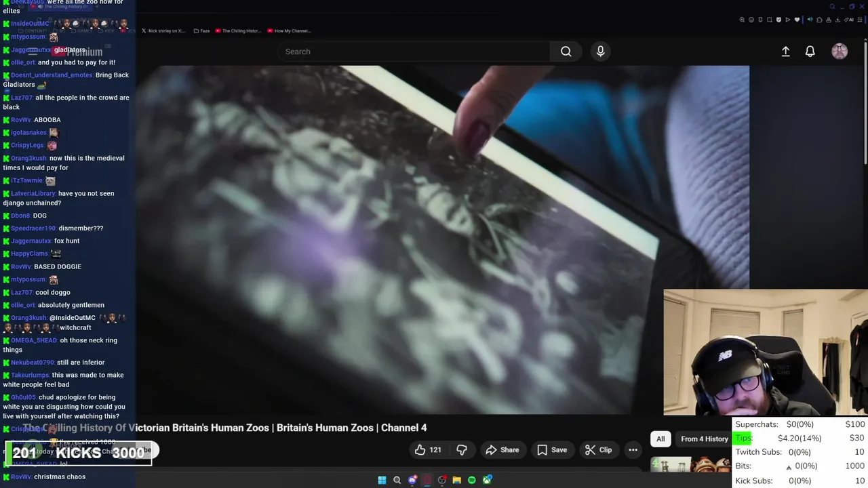Screen dimensions: 868x488
Task: Click the Tips $4.20(14%) row
Action: click(x=800, y=438)
